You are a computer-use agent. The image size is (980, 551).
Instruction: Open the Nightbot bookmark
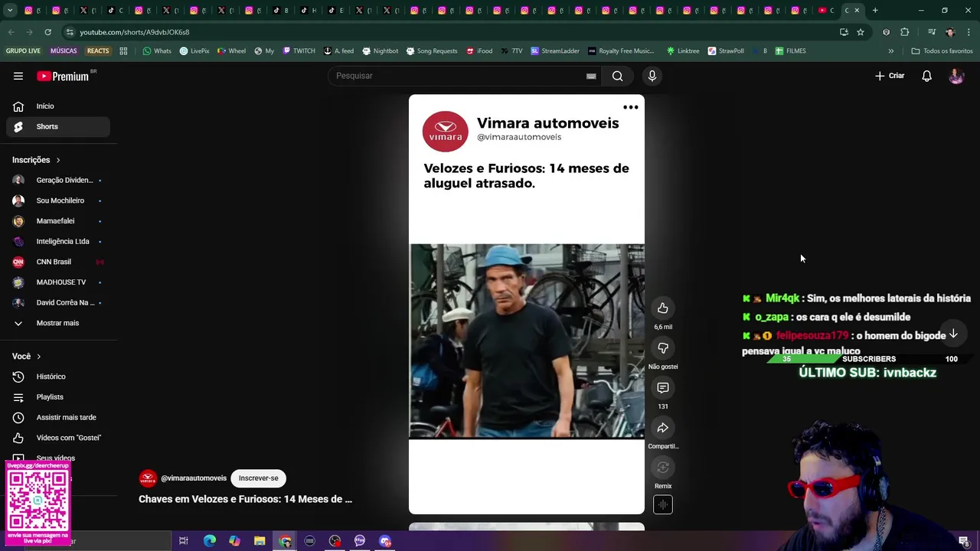380,51
